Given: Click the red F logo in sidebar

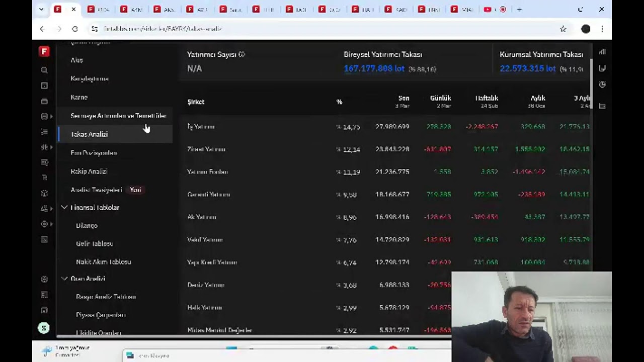Looking at the screenshot, I should (x=44, y=52).
